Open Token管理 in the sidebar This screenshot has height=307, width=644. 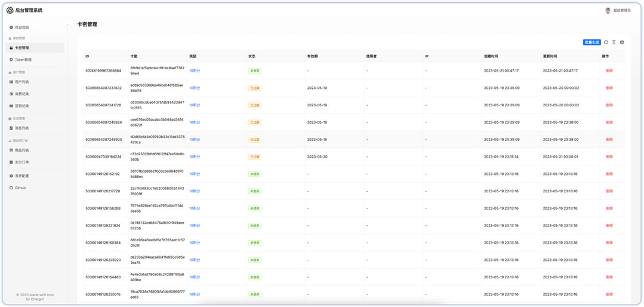(23, 60)
